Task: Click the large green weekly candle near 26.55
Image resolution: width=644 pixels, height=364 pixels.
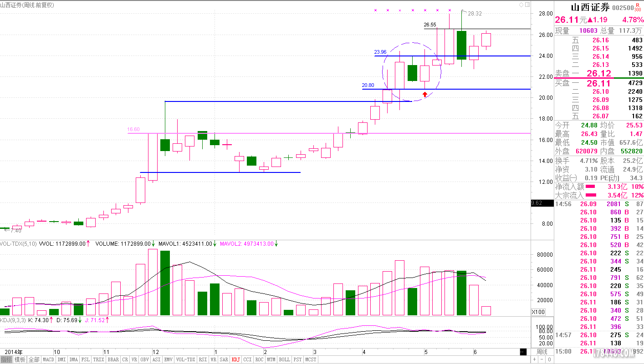Action: tap(461, 45)
